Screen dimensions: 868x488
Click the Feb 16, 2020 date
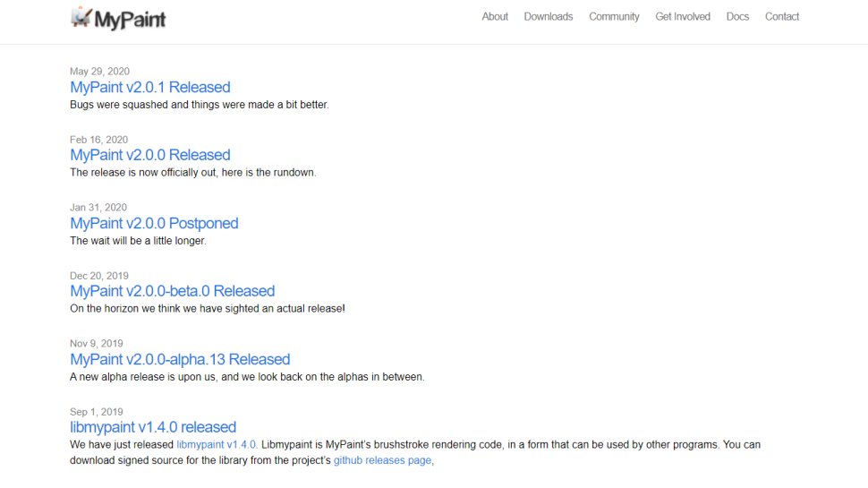pos(98,140)
